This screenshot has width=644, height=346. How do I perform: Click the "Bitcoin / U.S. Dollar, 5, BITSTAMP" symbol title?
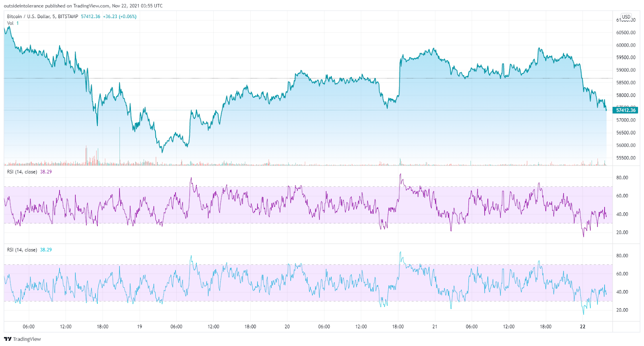(43, 16)
